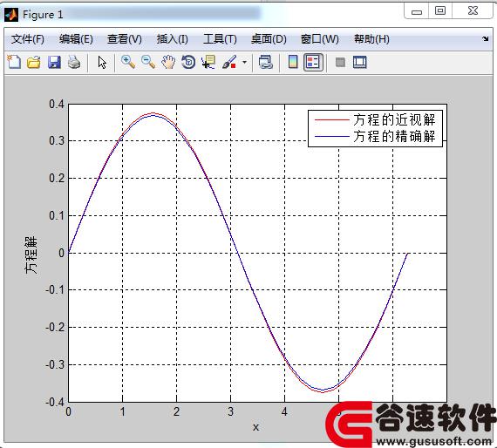Click the x-axis label x
497x448 pixels.
click(255, 427)
